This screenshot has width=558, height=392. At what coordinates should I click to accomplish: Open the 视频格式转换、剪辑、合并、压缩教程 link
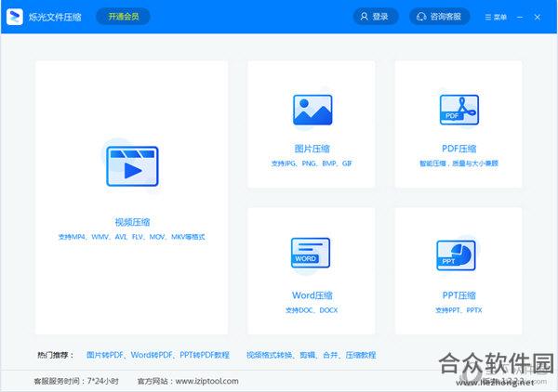pos(312,355)
